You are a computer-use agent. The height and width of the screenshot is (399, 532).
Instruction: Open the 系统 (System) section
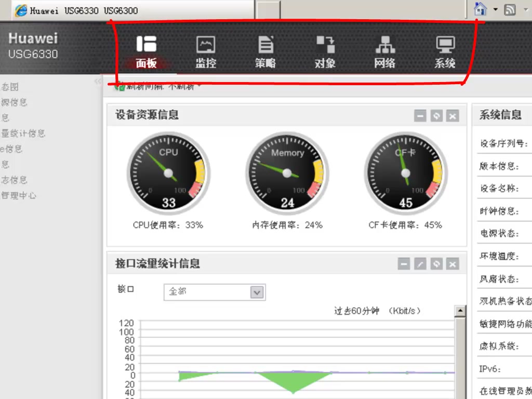click(444, 50)
